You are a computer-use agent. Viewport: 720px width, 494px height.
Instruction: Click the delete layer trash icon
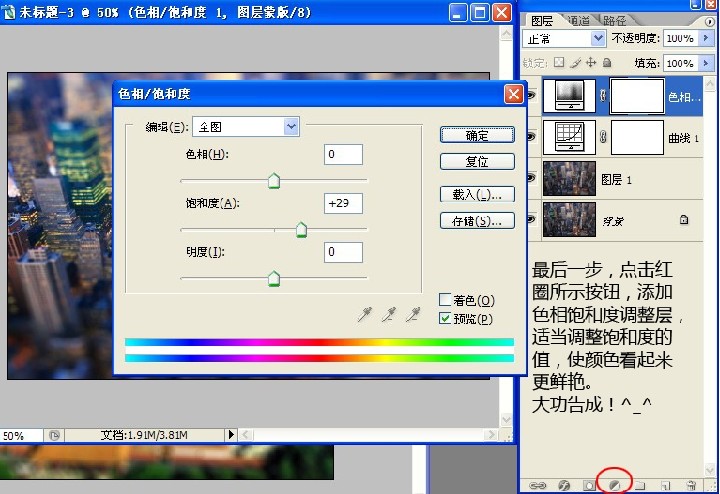tap(692, 484)
